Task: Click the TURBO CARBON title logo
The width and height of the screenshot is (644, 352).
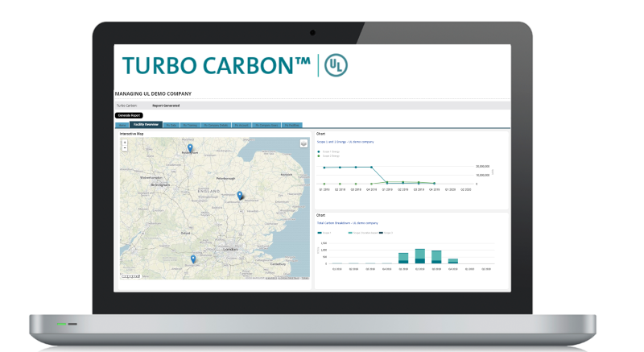Action: (217, 66)
